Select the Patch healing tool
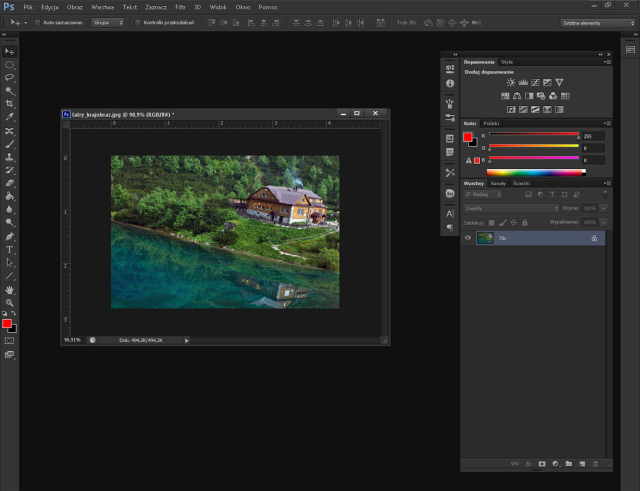Image resolution: width=640 pixels, height=491 pixels. click(x=9, y=131)
